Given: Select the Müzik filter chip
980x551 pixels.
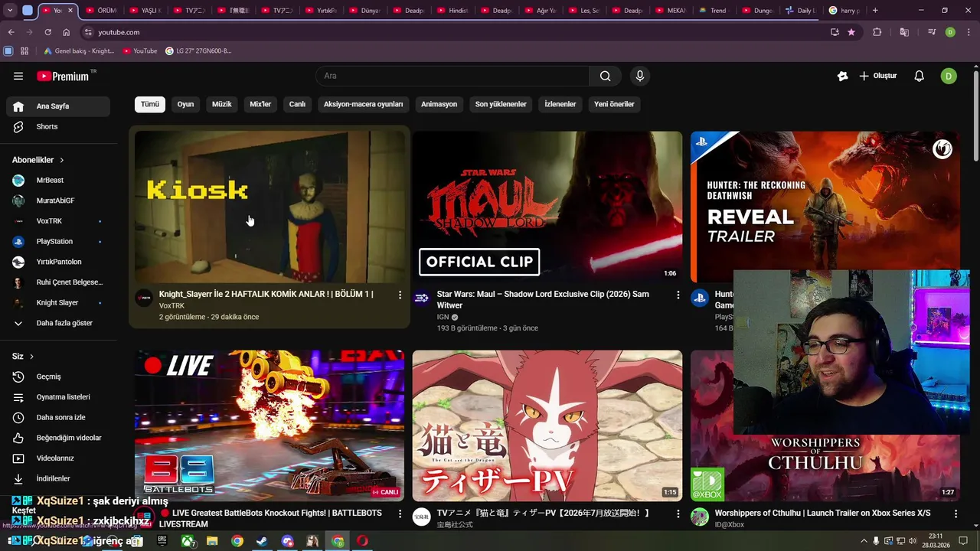Looking at the screenshot, I should pyautogui.click(x=221, y=104).
